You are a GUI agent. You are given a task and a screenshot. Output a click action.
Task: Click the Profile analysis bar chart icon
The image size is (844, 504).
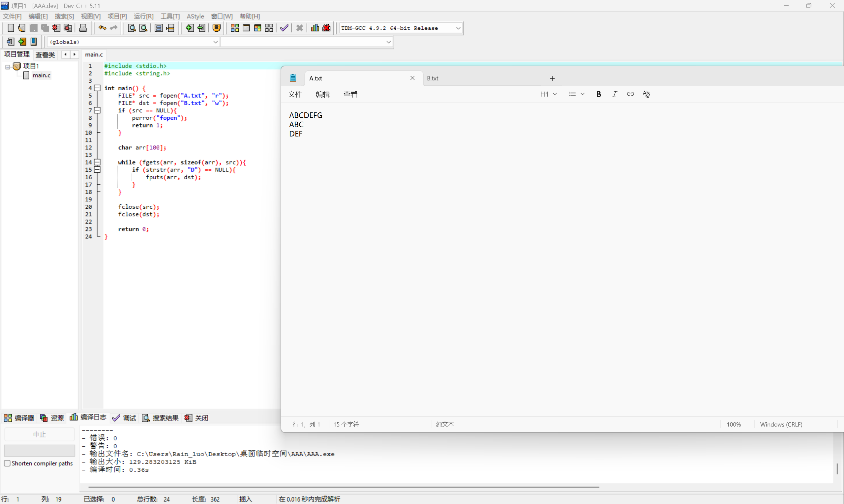tap(315, 28)
